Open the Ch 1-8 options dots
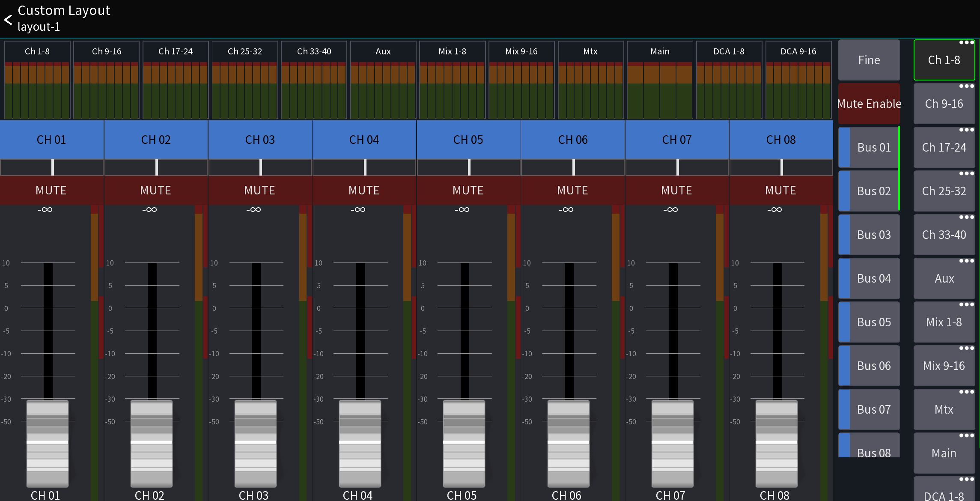Image resolution: width=980 pixels, height=501 pixels. point(967,43)
